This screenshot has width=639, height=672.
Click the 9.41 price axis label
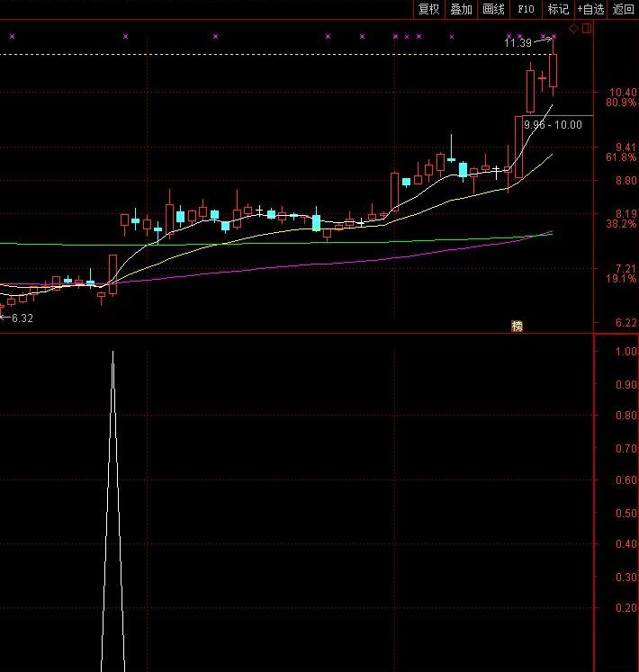[625, 147]
